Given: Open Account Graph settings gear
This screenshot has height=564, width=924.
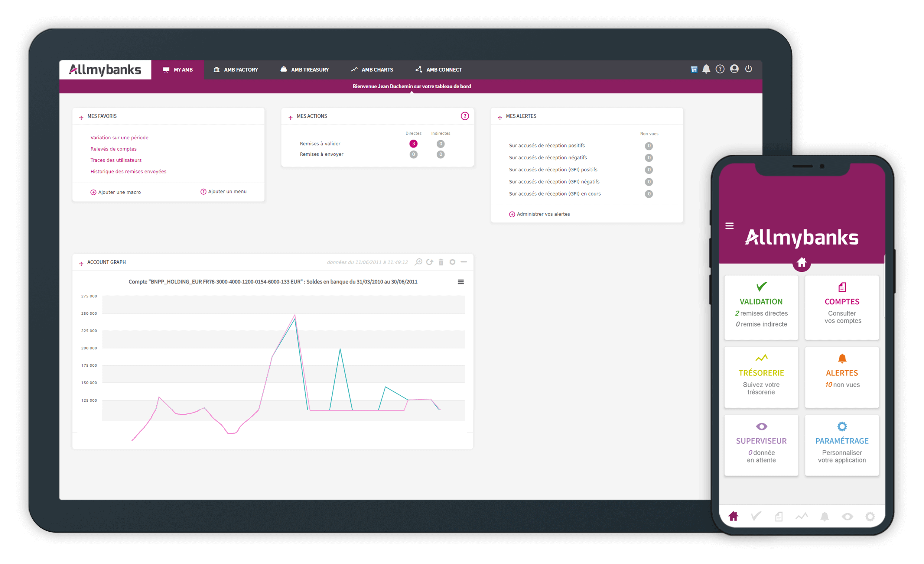Looking at the screenshot, I should pyautogui.click(x=453, y=262).
